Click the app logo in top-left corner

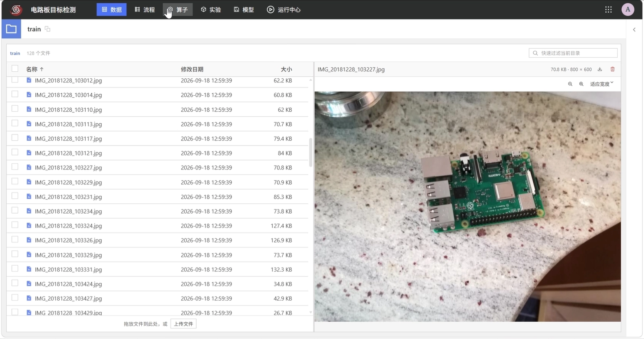click(x=16, y=9)
